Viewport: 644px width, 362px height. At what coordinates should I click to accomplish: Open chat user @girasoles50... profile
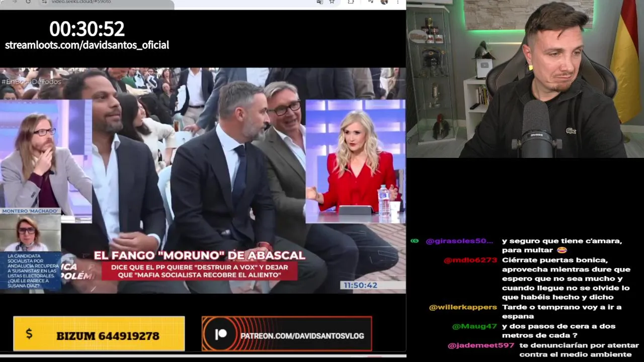tap(459, 241)
